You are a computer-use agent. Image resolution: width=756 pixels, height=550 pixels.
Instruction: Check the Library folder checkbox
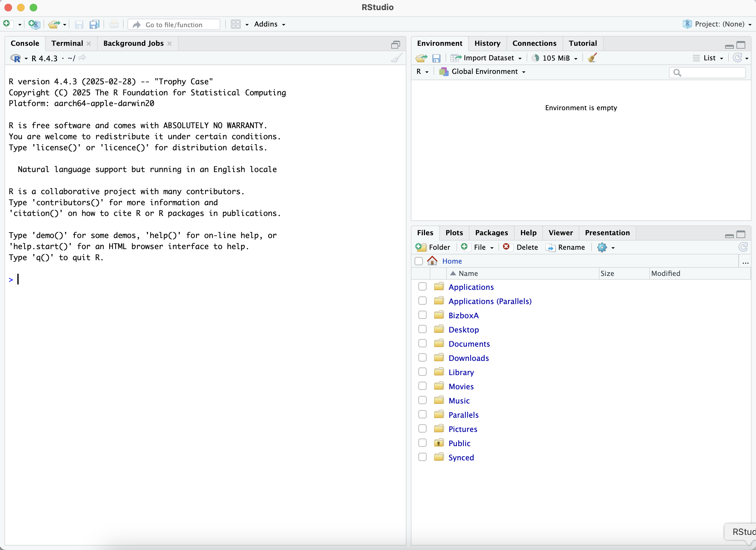tap(422, 372)
